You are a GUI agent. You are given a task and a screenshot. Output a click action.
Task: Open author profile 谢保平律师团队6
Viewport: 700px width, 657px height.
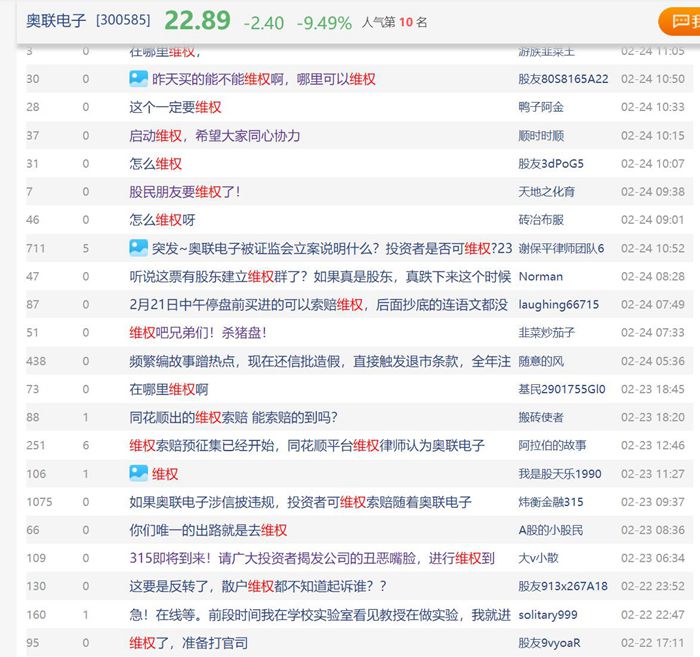click(x=561, y=248)
